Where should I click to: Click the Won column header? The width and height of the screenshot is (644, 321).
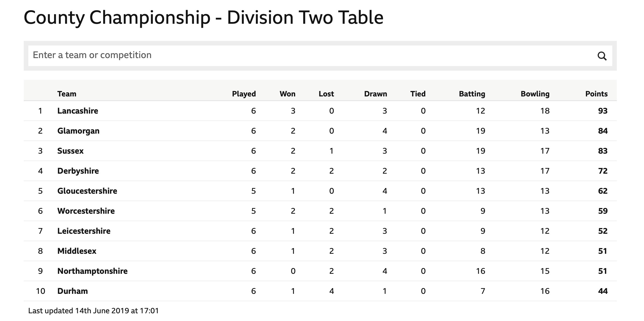pyautogui.click(x=287, y=94)
